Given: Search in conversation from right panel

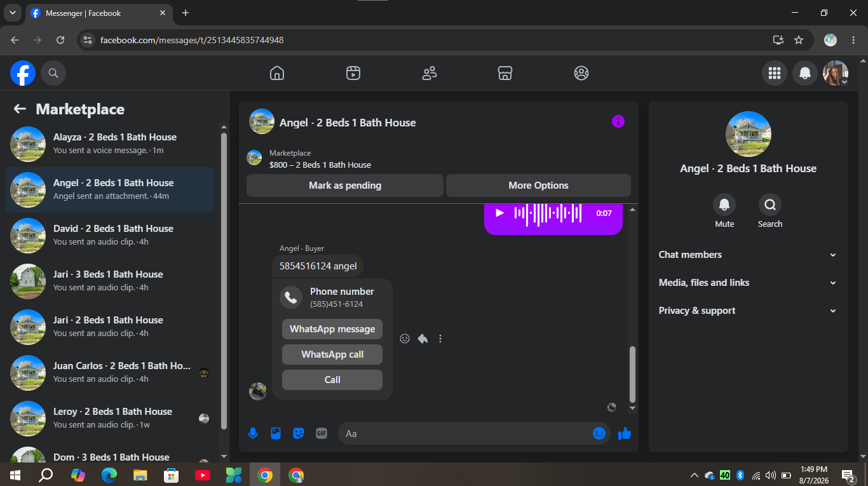Looking at the screenshot, I should point(770,205).
